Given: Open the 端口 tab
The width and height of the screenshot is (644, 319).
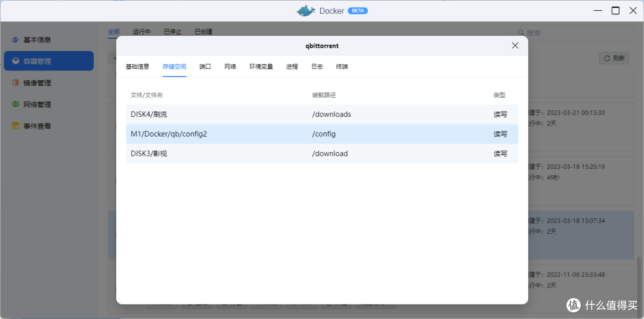Looking at the screenshot, I should tap(205, 67).
